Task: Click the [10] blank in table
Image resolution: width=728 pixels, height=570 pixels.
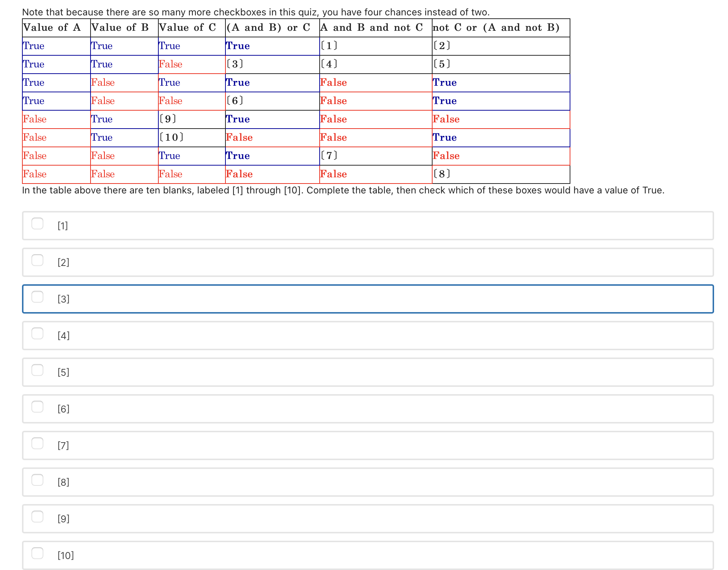Action: (x=171, y=137)
